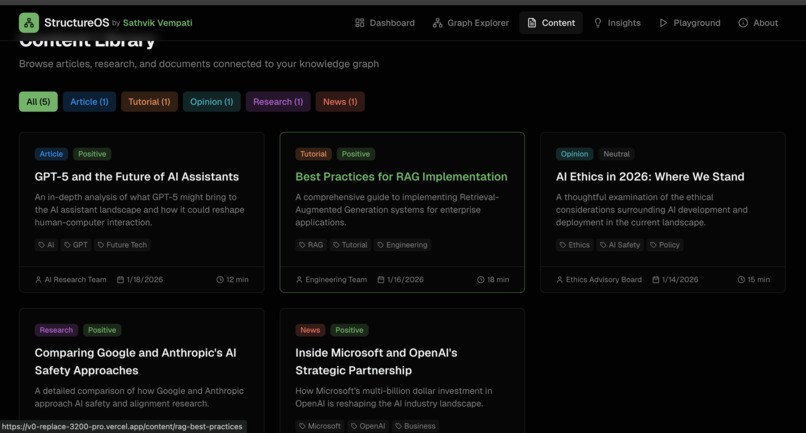Click the 1/14/2026 date

click(x=675, y=280)
